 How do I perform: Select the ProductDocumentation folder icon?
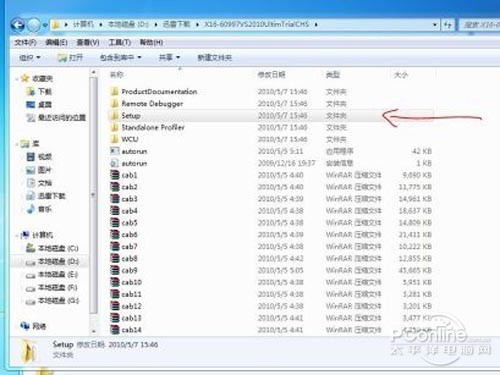click(114, 91)
